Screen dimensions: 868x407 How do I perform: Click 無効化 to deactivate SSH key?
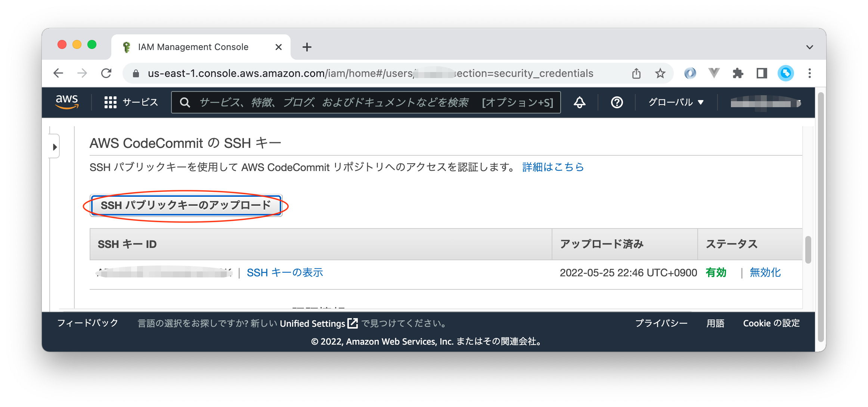click(765, 273)
